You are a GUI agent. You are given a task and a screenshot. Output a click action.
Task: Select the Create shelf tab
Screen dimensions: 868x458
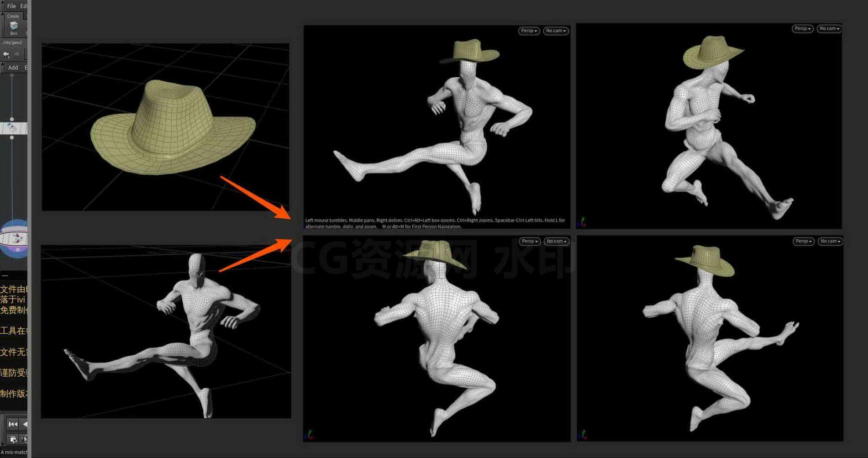pos(13,16)
